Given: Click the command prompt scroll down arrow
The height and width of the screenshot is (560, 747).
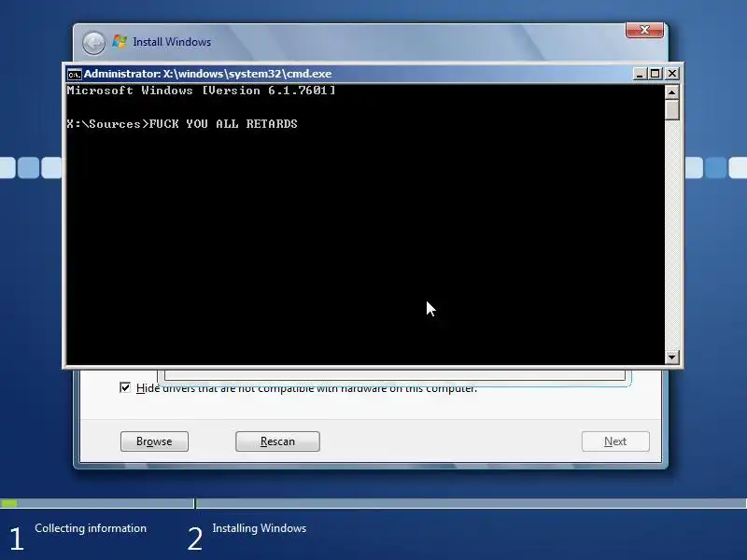Looking at the screenshot, I should click(x=671, y=357).
